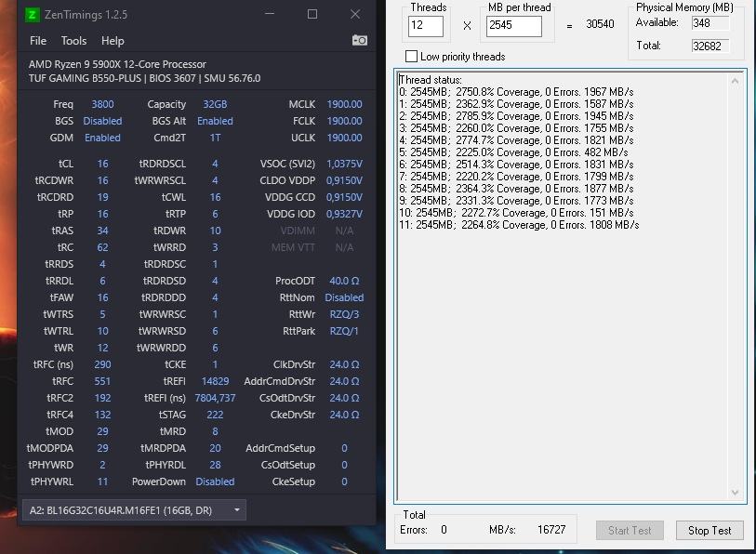Click the Total memory value 32682
This screenshot has width=756, height=554.
[x=710, y=46]
